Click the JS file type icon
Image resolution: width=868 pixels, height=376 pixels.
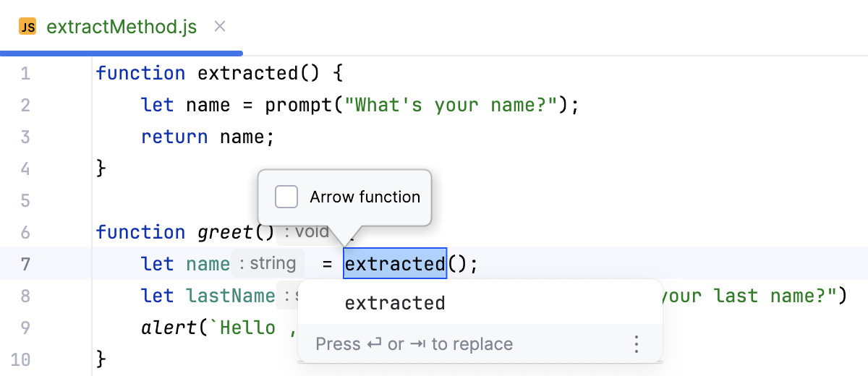[x=27, y=27]
